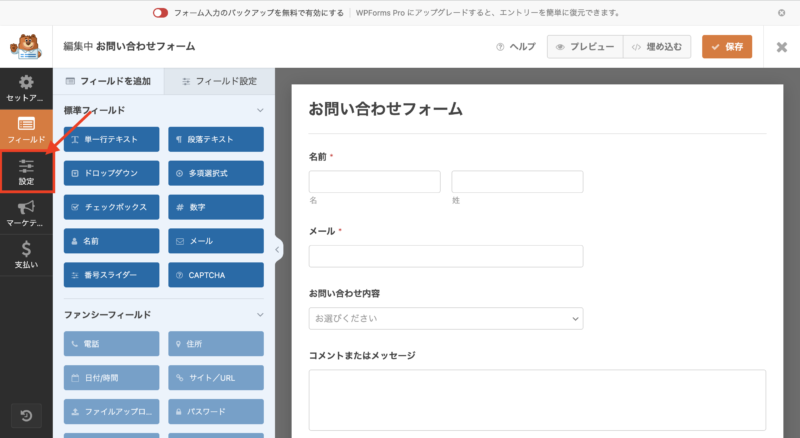Add a チェックボックス field
This screenshot has height=438, width=800.
point(111,207)
